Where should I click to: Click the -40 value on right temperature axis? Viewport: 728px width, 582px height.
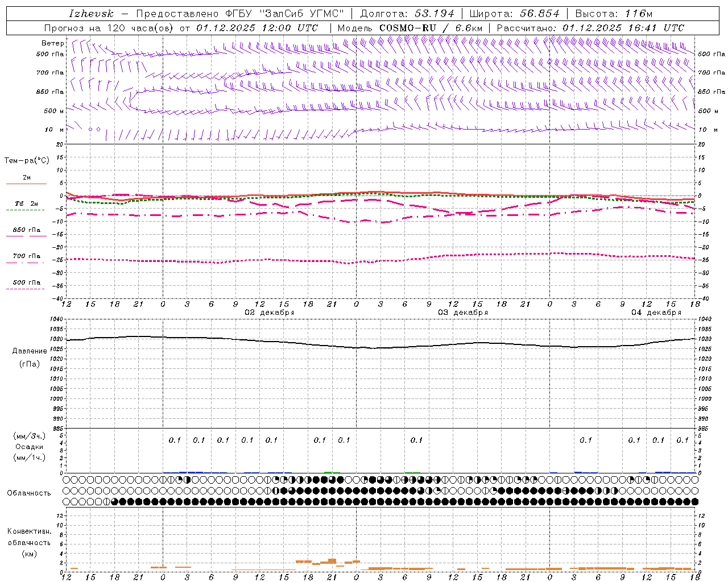point(704,298)
